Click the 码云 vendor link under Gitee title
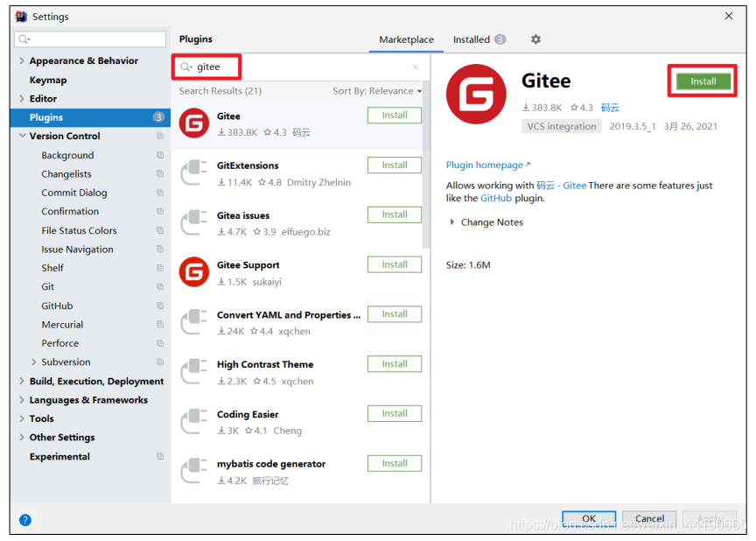 point(610,108)
